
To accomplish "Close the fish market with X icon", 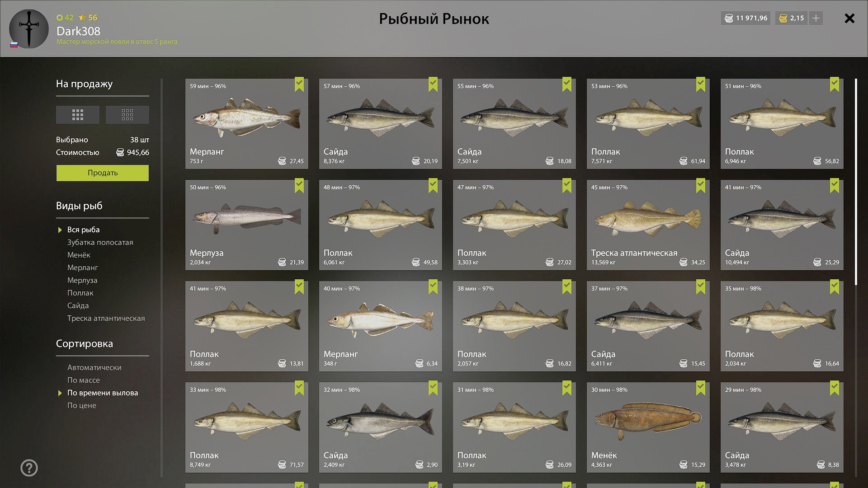I will pos(849,19).
